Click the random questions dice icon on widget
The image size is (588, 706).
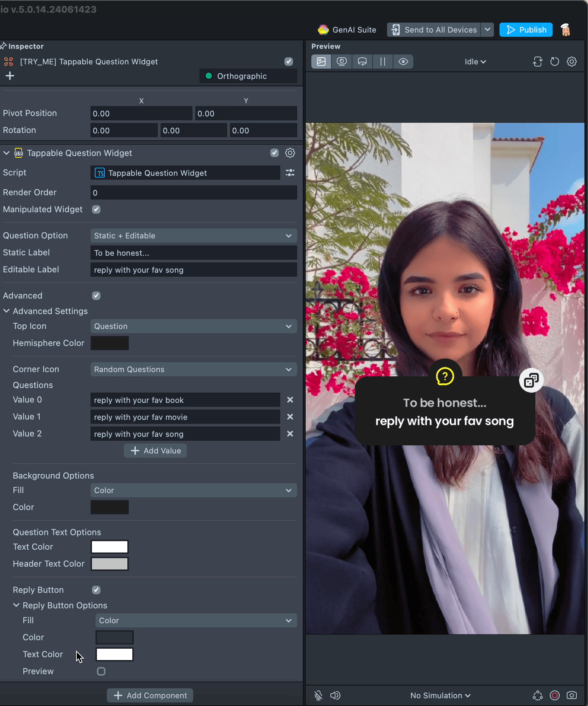[531, 380]
